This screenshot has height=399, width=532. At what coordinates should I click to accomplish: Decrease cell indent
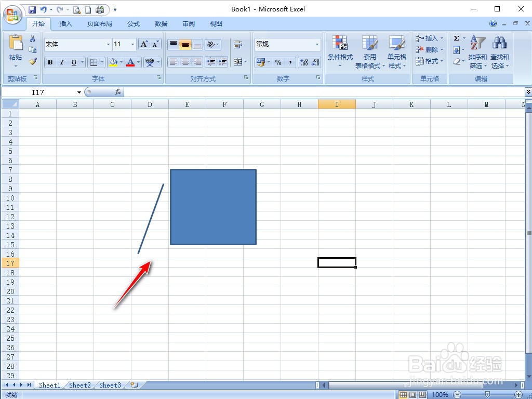211,62
